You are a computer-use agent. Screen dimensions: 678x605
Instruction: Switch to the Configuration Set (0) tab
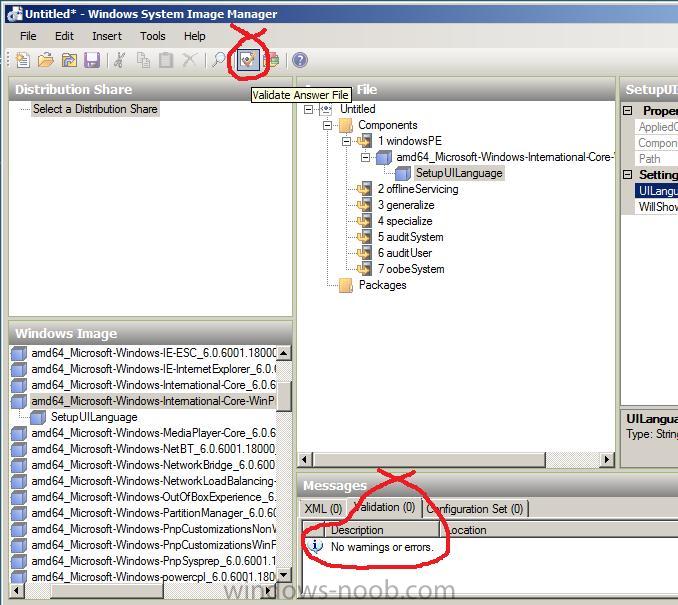pos(475,509)
